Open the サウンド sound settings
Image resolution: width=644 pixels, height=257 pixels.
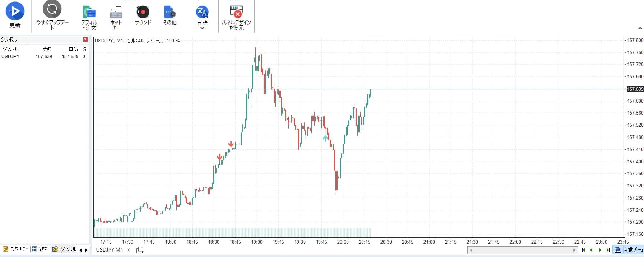point(143,15)
